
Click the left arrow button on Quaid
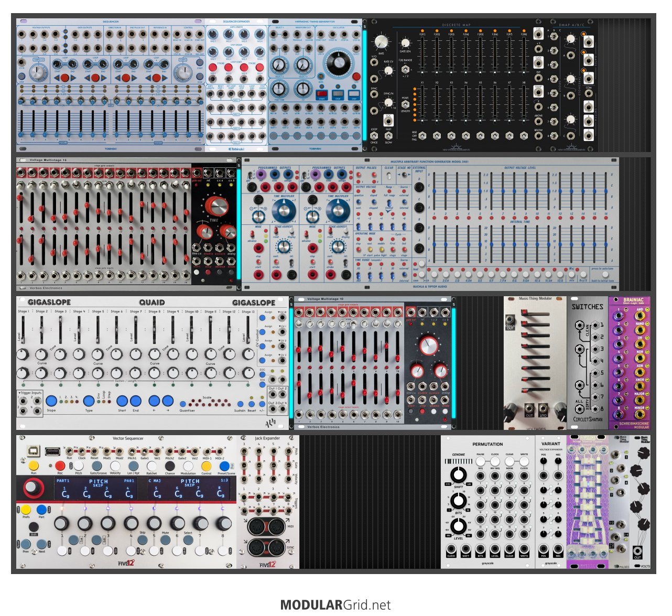(x=154, y=402)
